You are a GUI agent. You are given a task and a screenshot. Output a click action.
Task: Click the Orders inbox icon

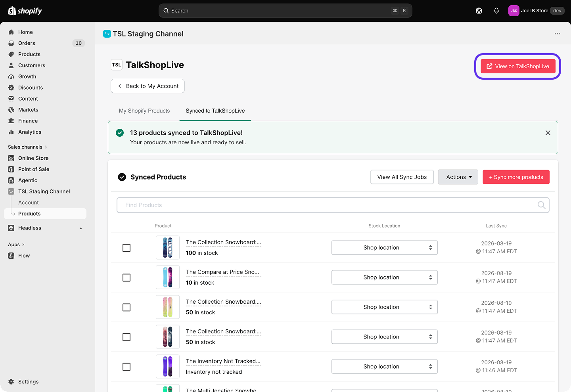click(x=11, y=43)
